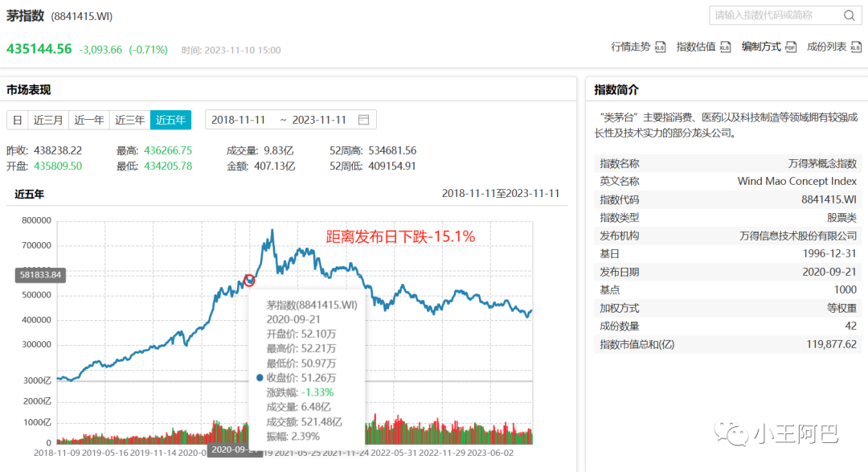Viewport: 868px width, 472px height.
Task: Click the 万得信息技术股份有限公司 publisher value
Action: 798,236
